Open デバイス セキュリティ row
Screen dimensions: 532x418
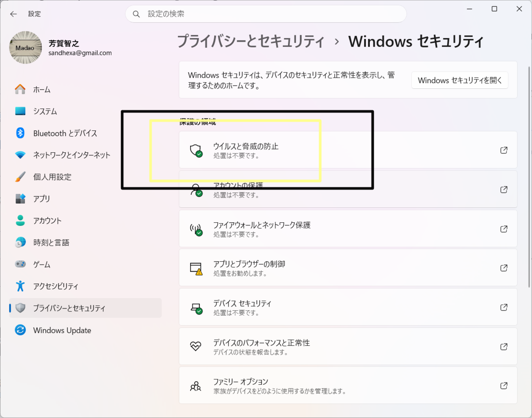pyautogui.click(x=348, y=307)
